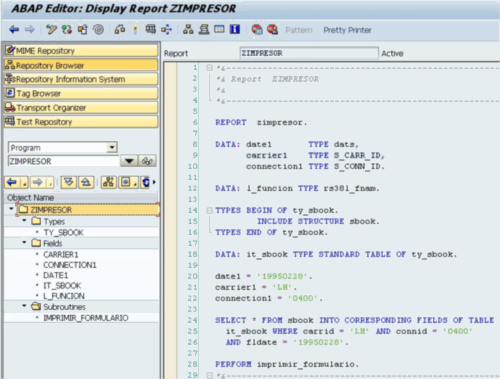Open the back arrow history dropdown corner
This screenshot has height=379, width=500.
[24, 183]
